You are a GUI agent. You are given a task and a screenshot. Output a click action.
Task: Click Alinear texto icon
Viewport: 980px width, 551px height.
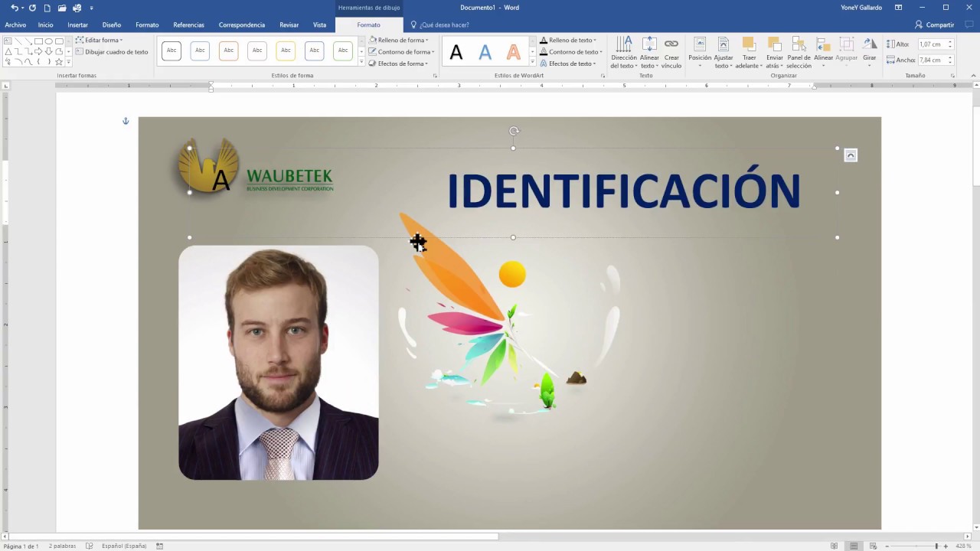pos(649,52)
